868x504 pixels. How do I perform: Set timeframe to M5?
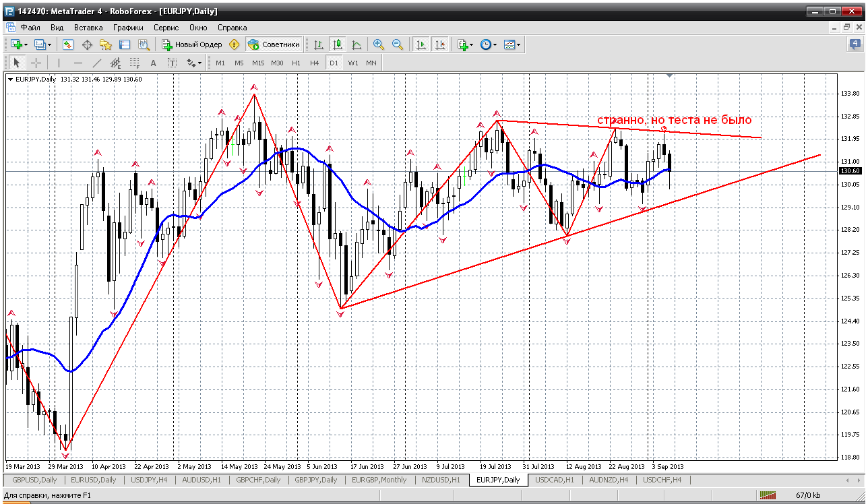pyautogui.click(x=239, y=63)
